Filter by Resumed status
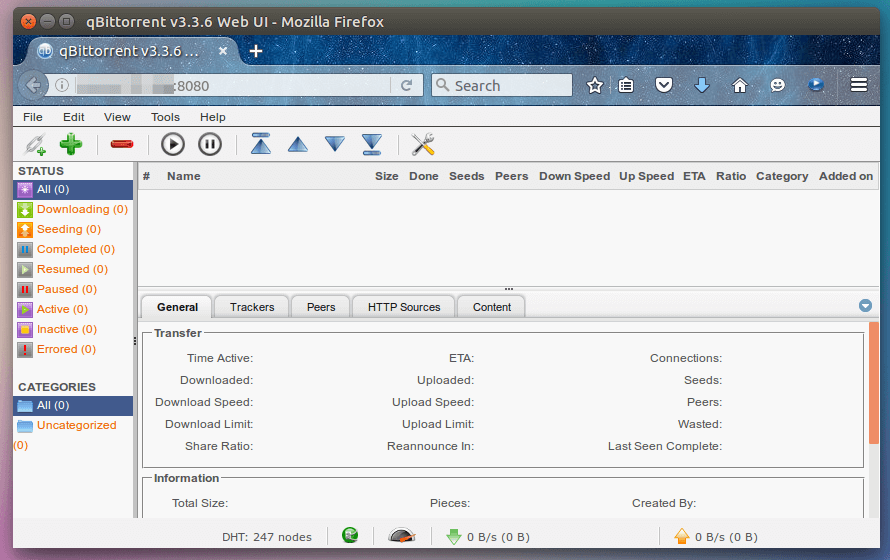 click(x=74, y=269)
